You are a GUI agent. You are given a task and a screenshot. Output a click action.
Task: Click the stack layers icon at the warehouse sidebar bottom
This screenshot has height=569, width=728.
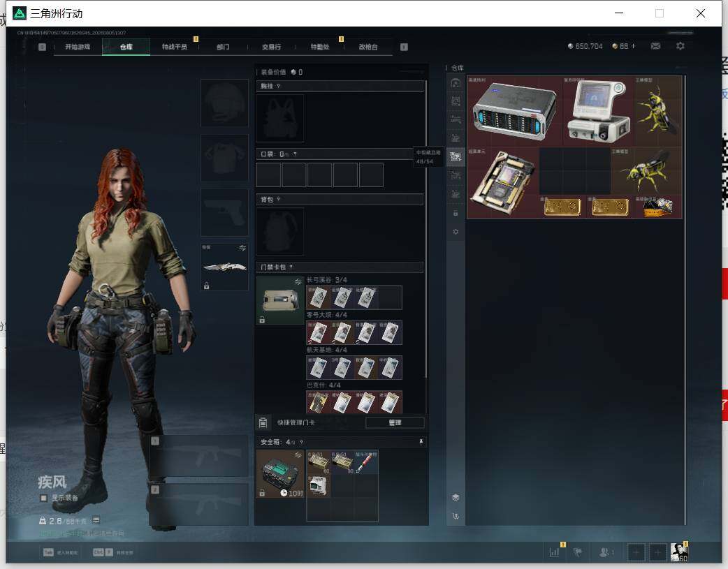point(456,498)
